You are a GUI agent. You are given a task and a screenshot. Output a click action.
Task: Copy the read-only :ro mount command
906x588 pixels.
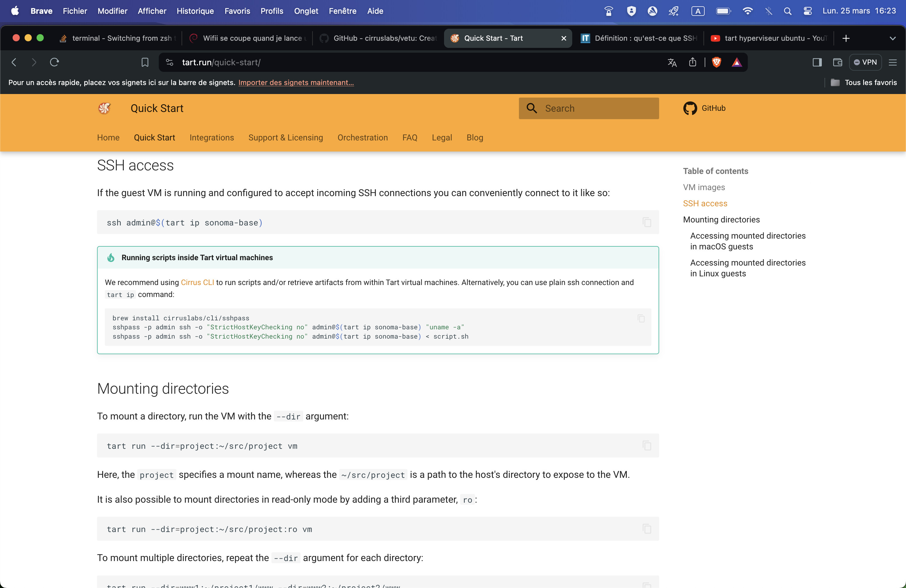tap(647, 529)
